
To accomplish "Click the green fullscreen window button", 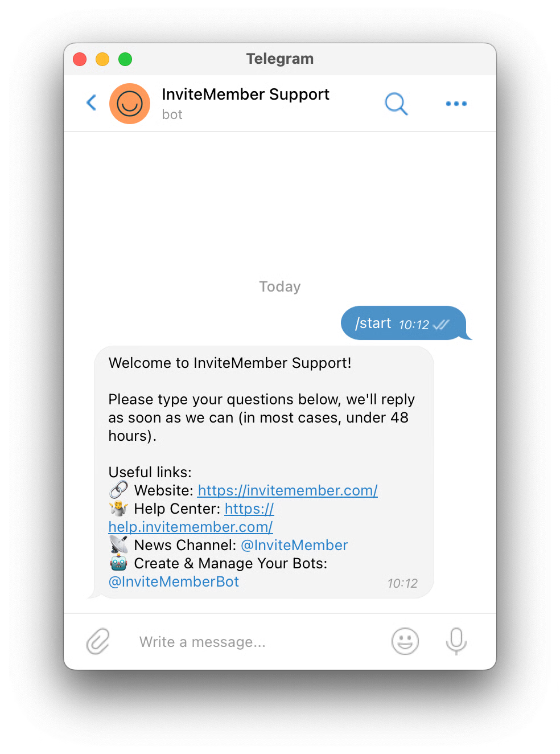I will tap(125, 59).
